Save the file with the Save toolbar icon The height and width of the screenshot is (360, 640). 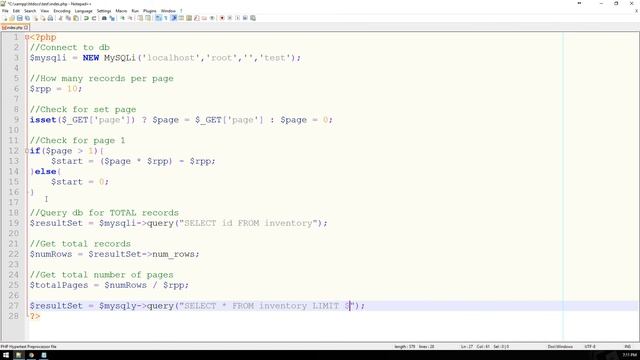point(20,18)
